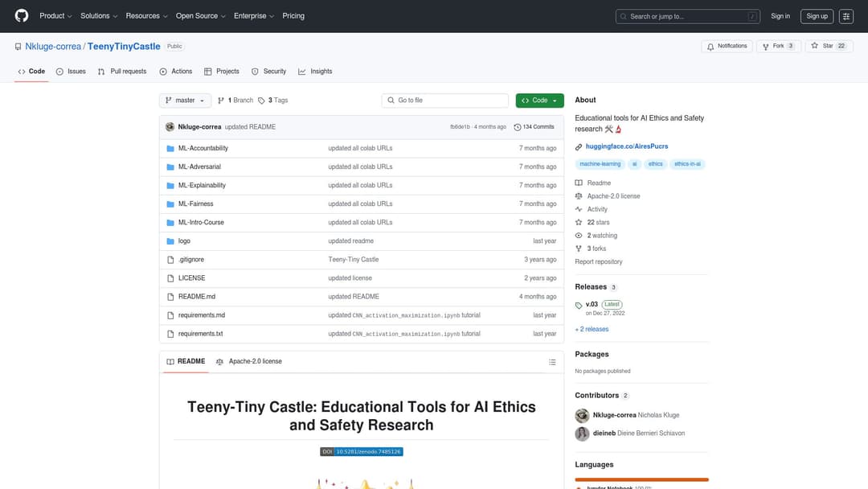Fork this repository with Fork button
The height and width of the screenshot is (489, 868).
click(778, 46)
